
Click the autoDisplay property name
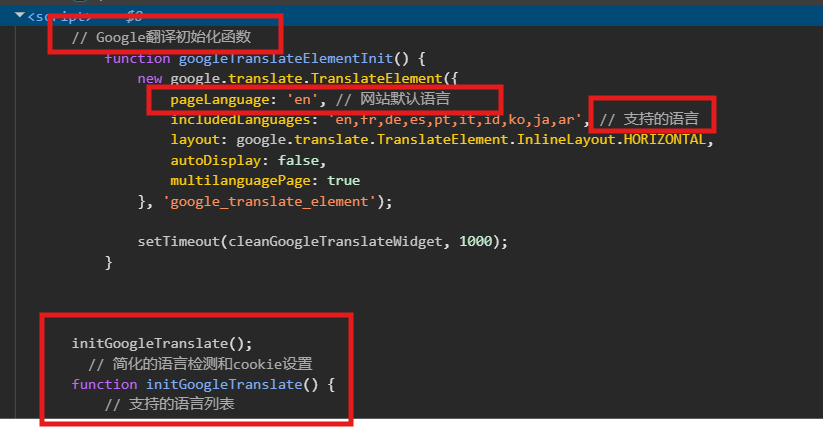point(215,160)
